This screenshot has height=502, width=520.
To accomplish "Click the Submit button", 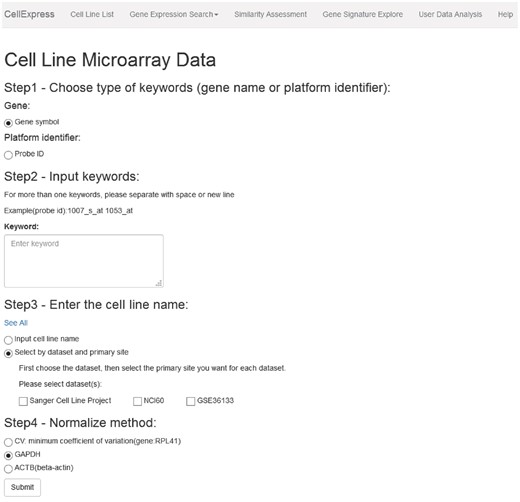I will pyautogui.click(x=22, y=487).
